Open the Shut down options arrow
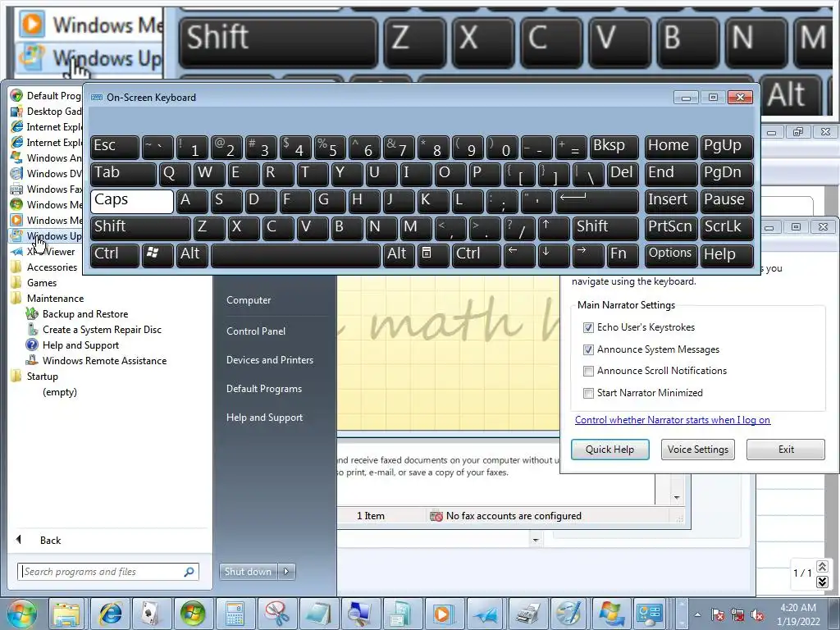 pos(286,572)
